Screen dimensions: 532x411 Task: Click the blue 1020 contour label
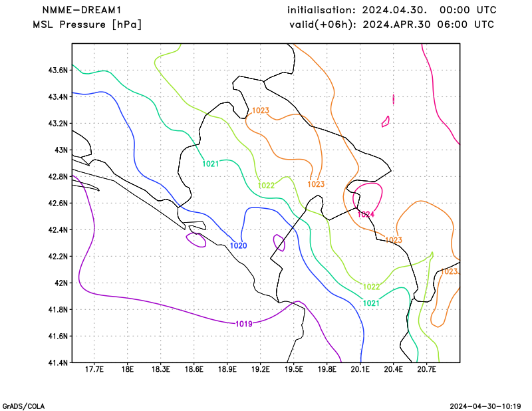239,245
